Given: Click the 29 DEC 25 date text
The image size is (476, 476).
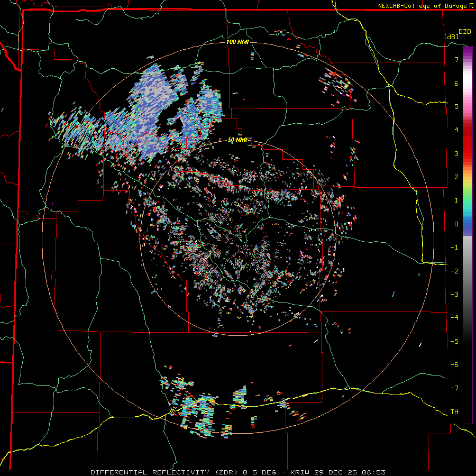Looking at the screenshot, I should pos(335,472).
